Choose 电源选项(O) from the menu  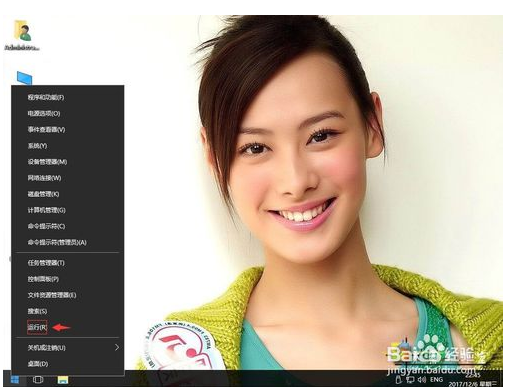tap(68, 114)
